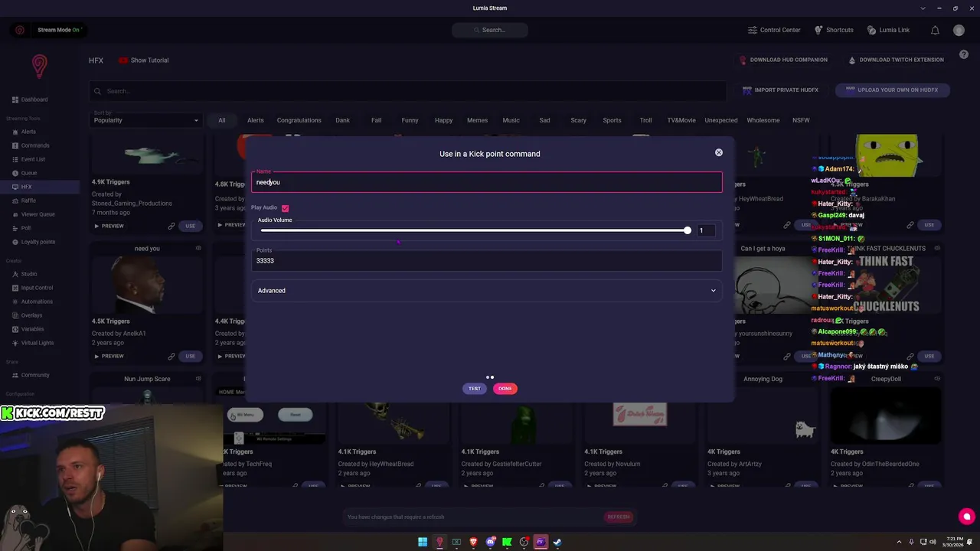This screenshot has width=980, height=551.
Task: Select the Scary category filter
Action: (x=578, y=120)
